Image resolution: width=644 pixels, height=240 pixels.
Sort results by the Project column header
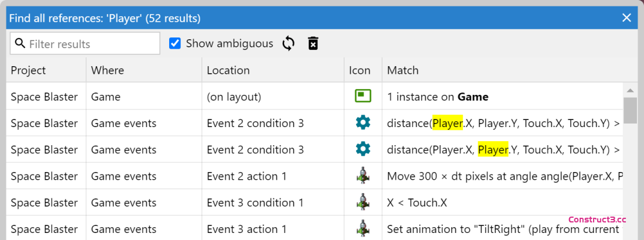pos(28,70)
